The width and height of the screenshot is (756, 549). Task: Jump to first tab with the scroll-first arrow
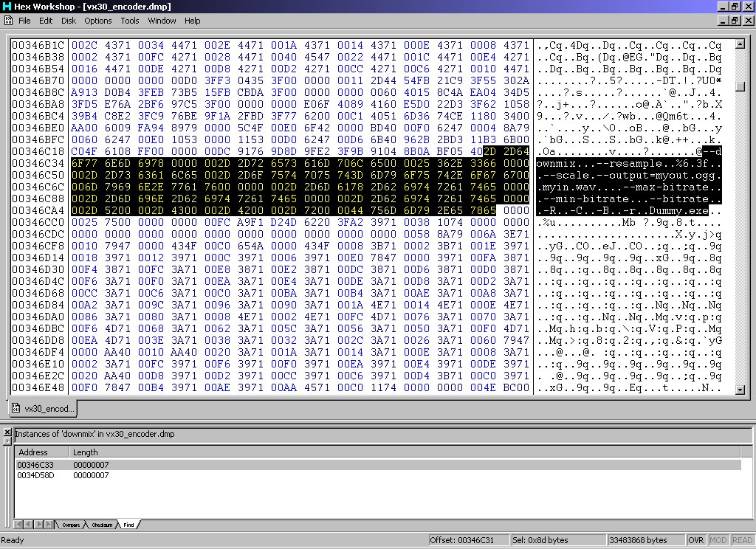18,524
